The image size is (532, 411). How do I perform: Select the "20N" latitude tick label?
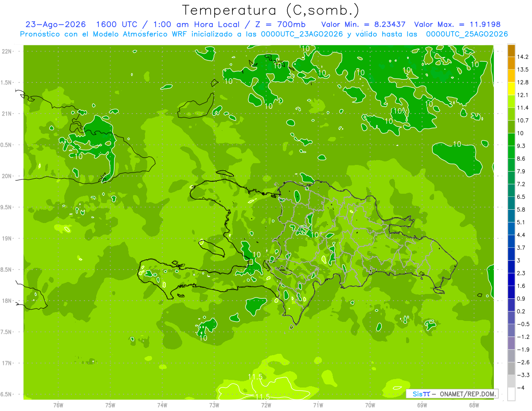pos(7,176)
